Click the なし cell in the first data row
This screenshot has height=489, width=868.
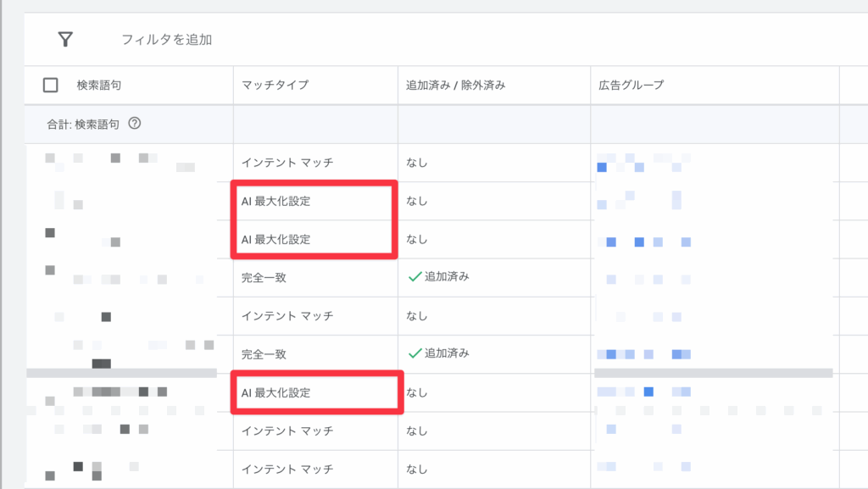pyautogui.click(x=417, y=163)
